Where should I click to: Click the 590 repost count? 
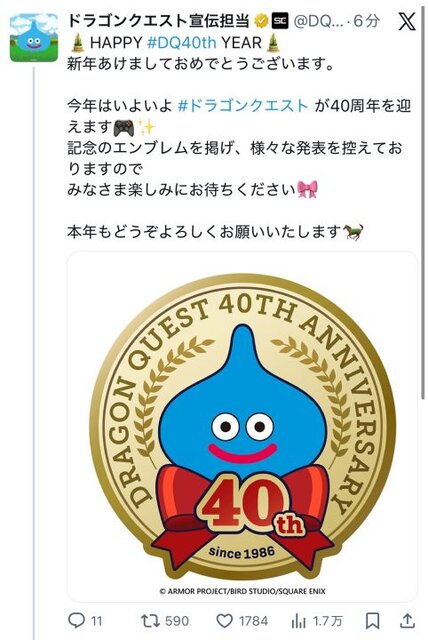tap(177, 621)
